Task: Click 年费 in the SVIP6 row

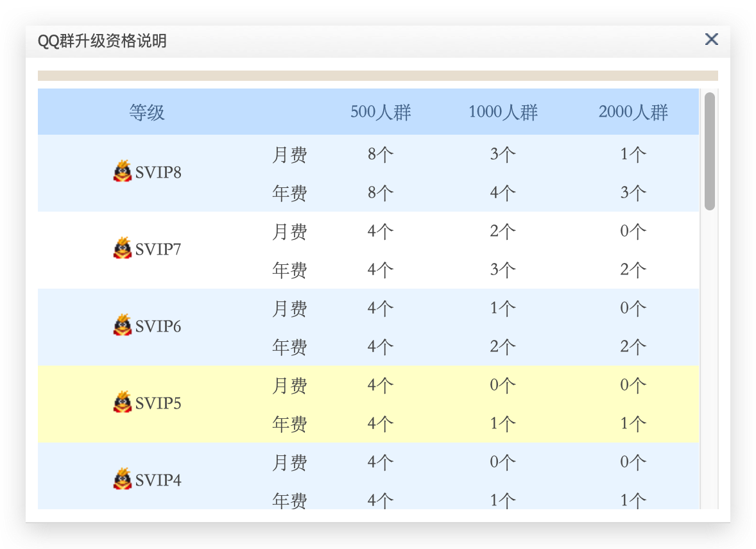Action: coord(290,347)
